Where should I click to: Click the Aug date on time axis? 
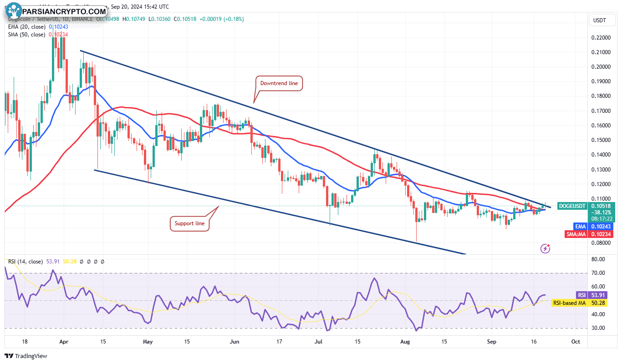(x=404, y=342)
